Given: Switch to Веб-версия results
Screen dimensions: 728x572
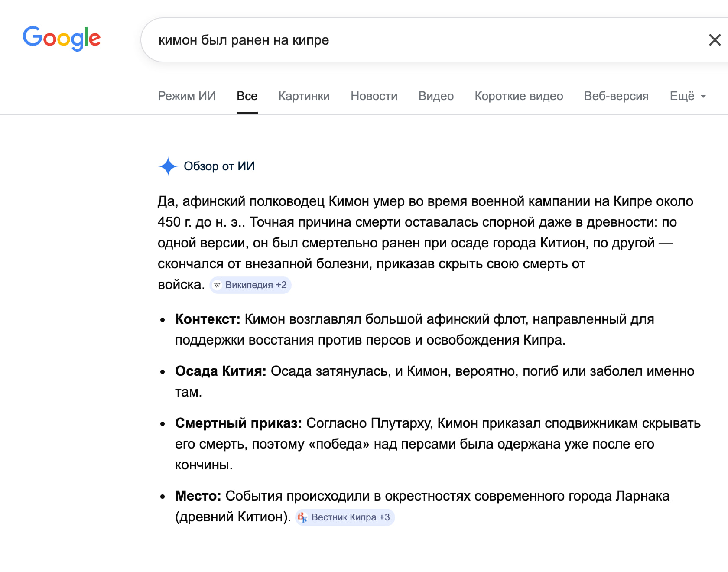Looking at the screenshot, I should pyautogui.click(x=616, y=96).
